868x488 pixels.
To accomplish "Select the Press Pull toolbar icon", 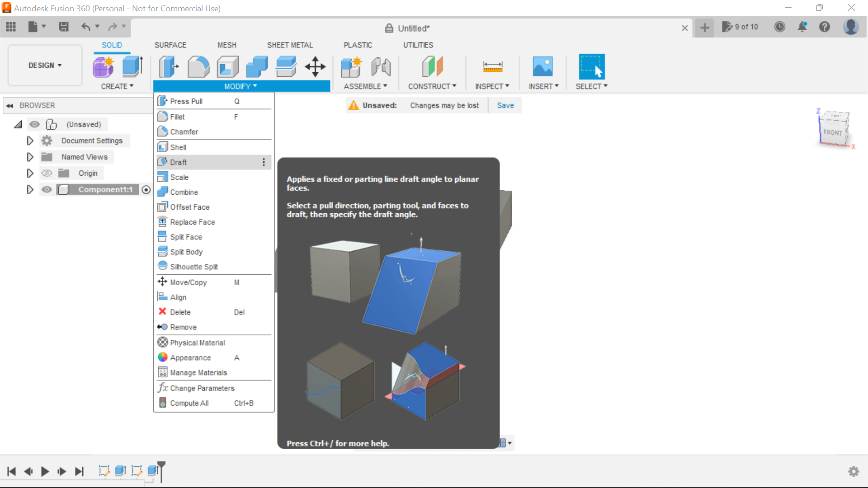I will click(x=169, y=67).
